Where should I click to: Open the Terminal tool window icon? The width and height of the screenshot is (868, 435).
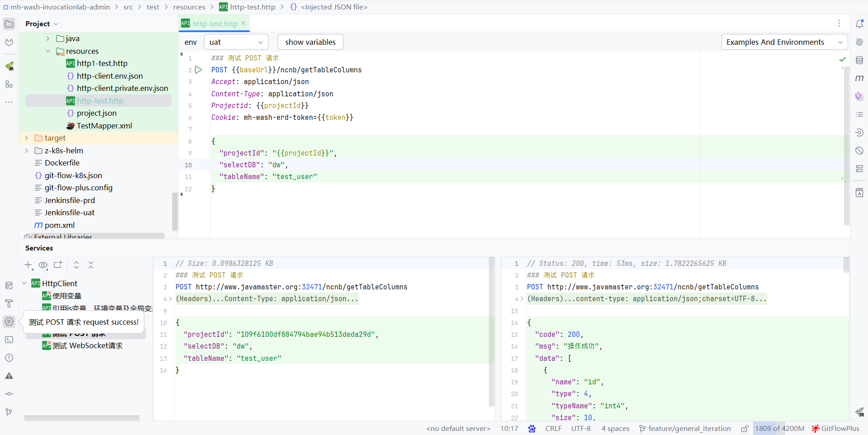pyautogui.click(x=9, y=340)
